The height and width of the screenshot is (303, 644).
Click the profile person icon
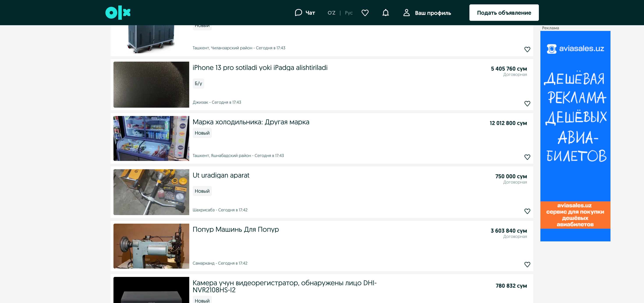pos(407,12)
